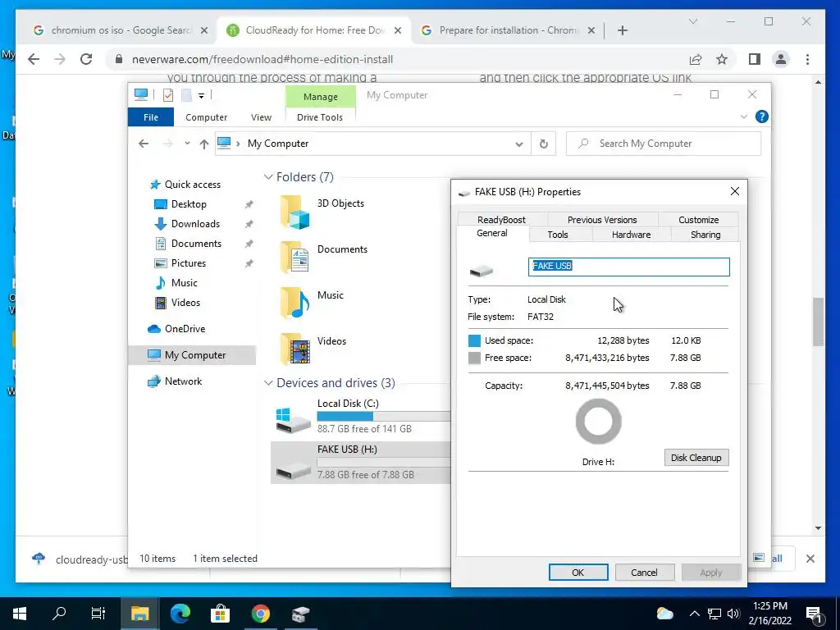This screenshot has height=630, width=840.
Task: Collapse the Devices and drives group
Action: click(x=268, y=383)
